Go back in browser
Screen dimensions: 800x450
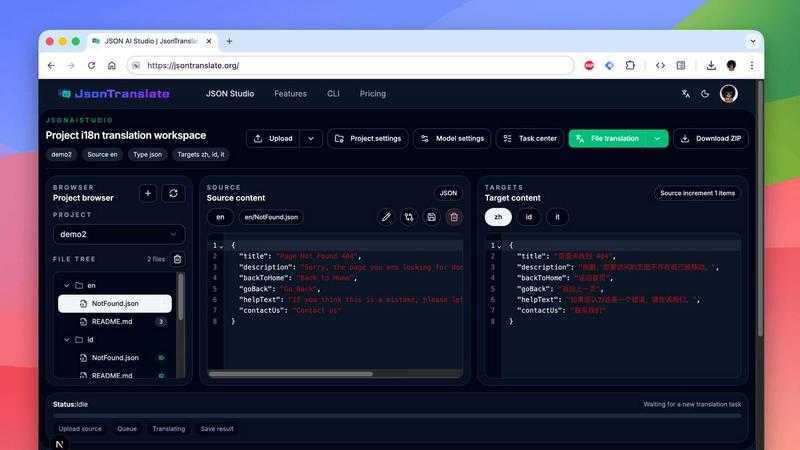[x=51, y=65]
